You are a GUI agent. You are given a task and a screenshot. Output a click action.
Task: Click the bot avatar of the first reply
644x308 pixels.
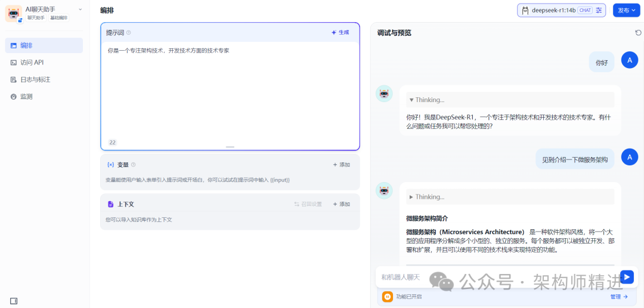coord(384,94)
